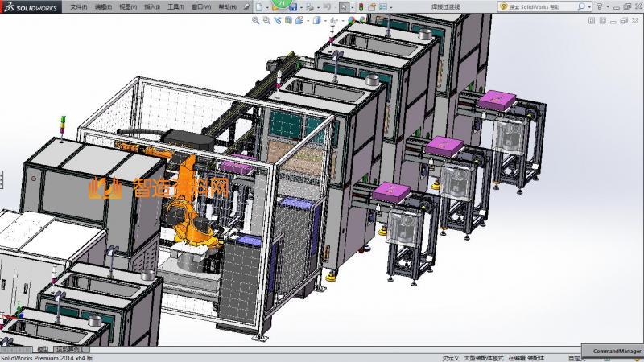Expand the Print dropdown arrow
This screenshot has width=644, height=362.
pos(319,6)
